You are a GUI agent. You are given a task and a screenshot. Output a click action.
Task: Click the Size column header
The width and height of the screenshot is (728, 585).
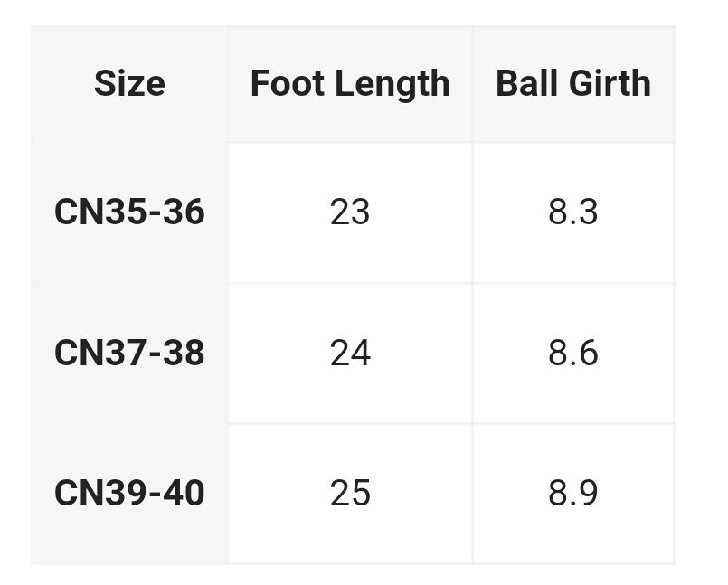click(x=129, y=84)
